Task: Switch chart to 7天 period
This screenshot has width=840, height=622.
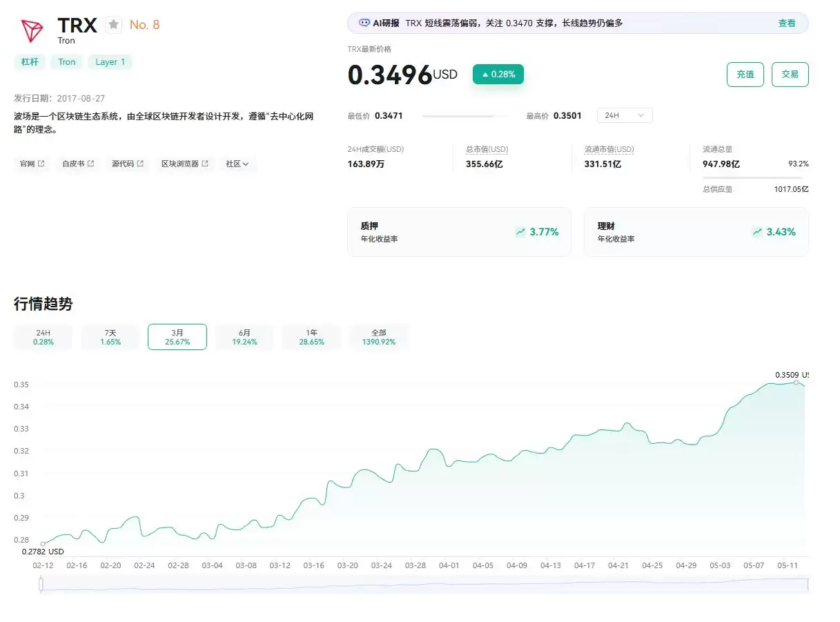Action: 110,337
